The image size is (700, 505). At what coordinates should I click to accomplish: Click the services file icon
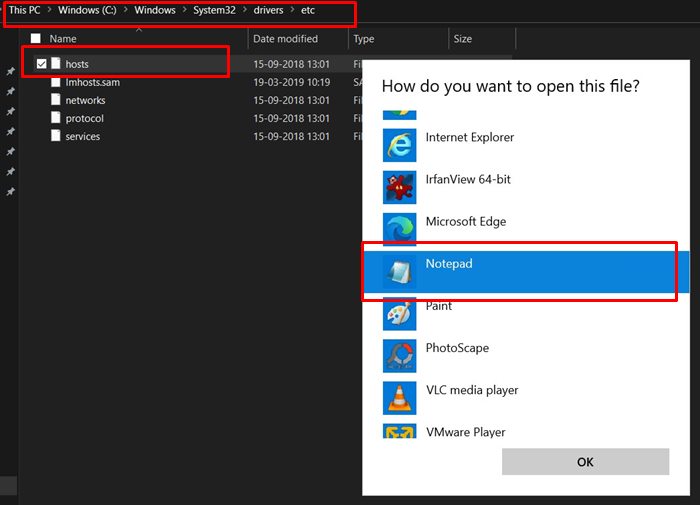(x=56, y=136)
